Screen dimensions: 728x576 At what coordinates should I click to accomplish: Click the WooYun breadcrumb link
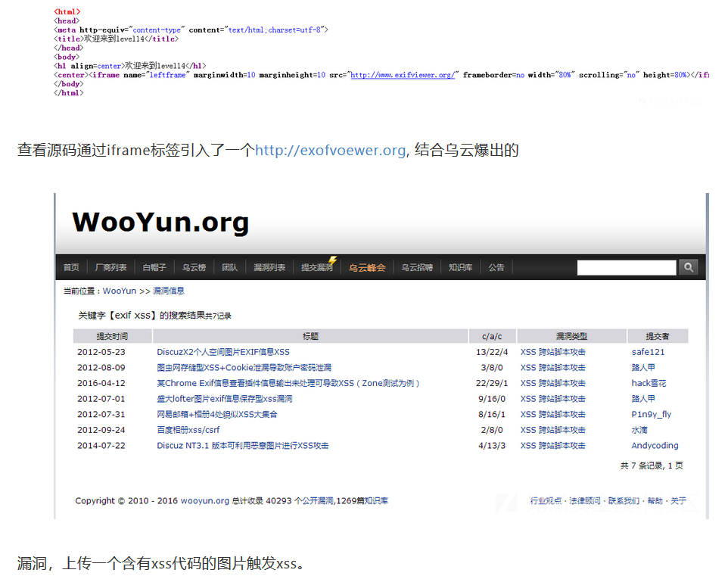coord(120,291)
